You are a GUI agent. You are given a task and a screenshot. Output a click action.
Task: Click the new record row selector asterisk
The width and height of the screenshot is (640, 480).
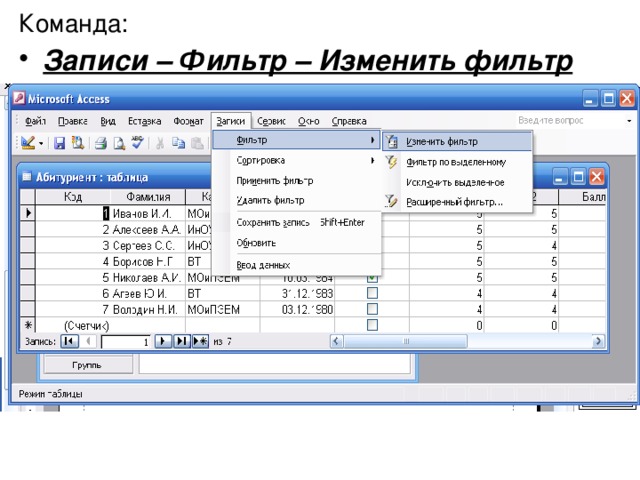28,325
